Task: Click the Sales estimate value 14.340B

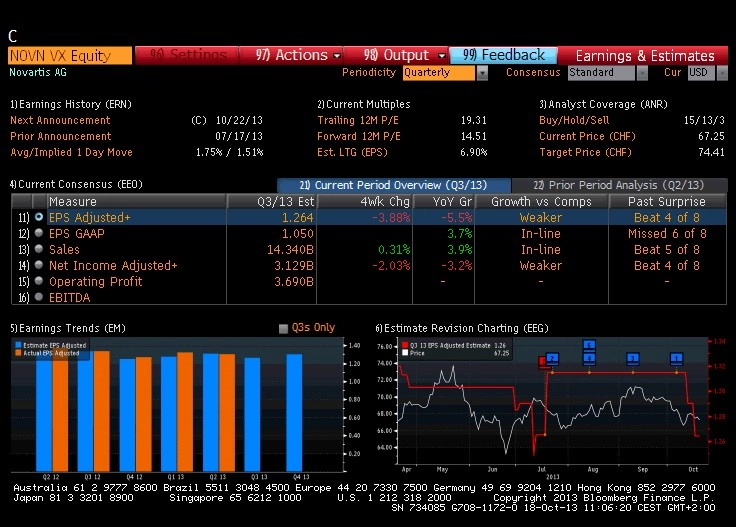Action: 290,250
